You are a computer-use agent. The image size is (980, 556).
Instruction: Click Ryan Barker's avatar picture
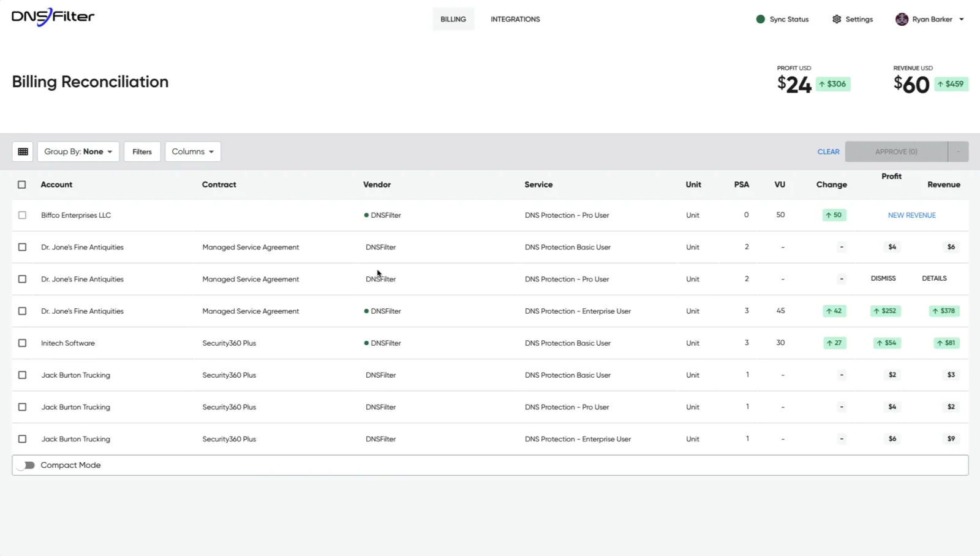click(902, 19)
